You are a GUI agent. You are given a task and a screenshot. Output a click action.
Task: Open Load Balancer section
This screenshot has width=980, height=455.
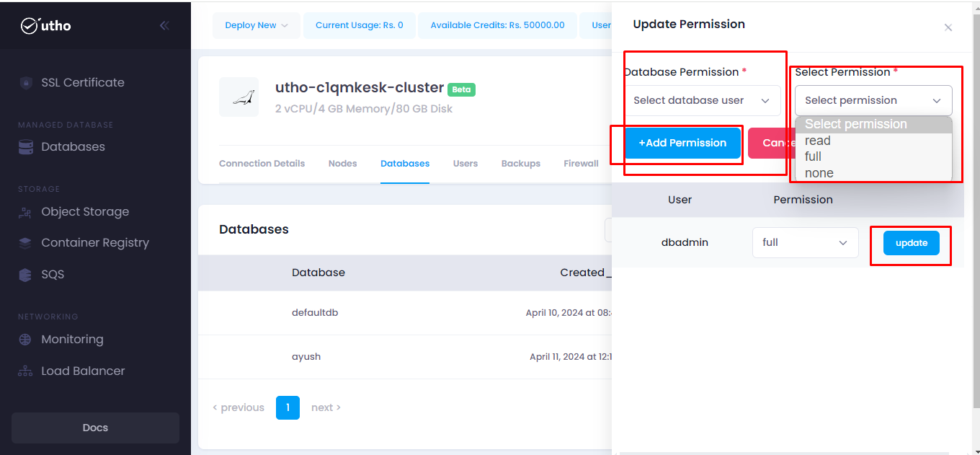pos(83,371)
